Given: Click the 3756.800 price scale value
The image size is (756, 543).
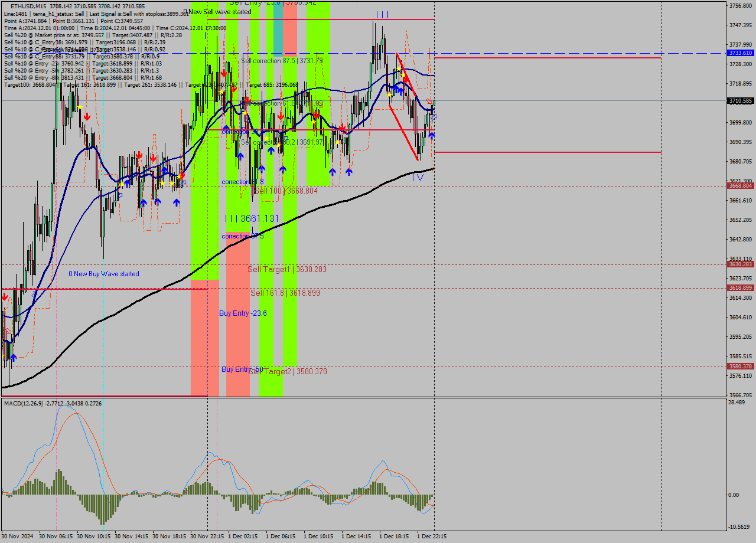Looking at the screenshot, I should [741, 6].
